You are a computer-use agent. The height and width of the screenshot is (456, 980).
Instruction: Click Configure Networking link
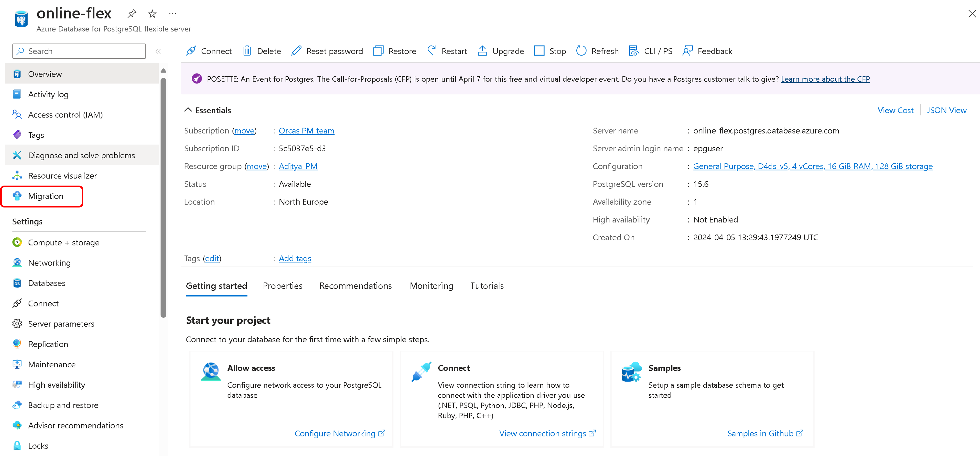340,433
